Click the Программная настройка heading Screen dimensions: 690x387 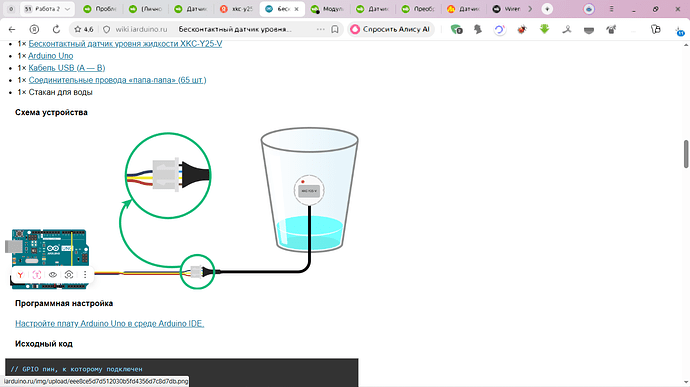click(64, 303)
